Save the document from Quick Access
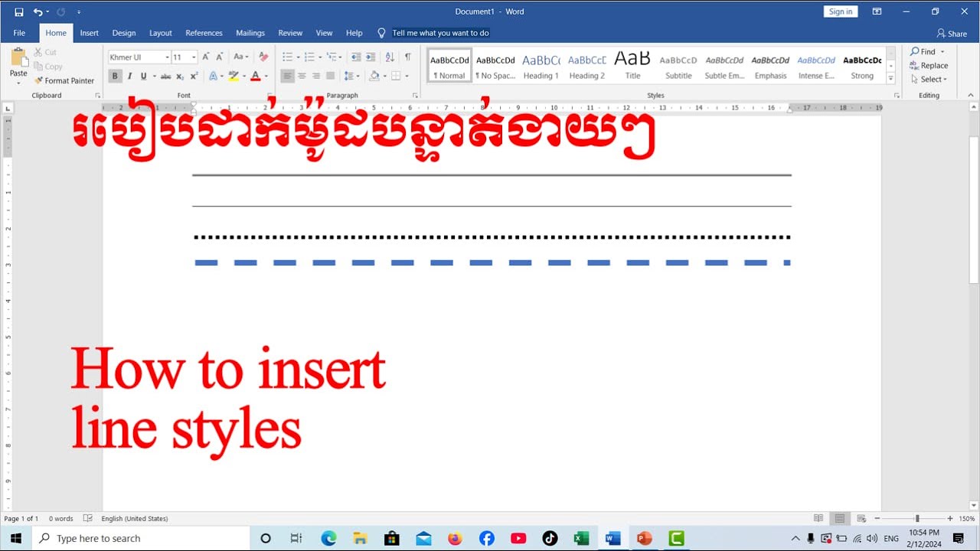 tap(18, 11)
